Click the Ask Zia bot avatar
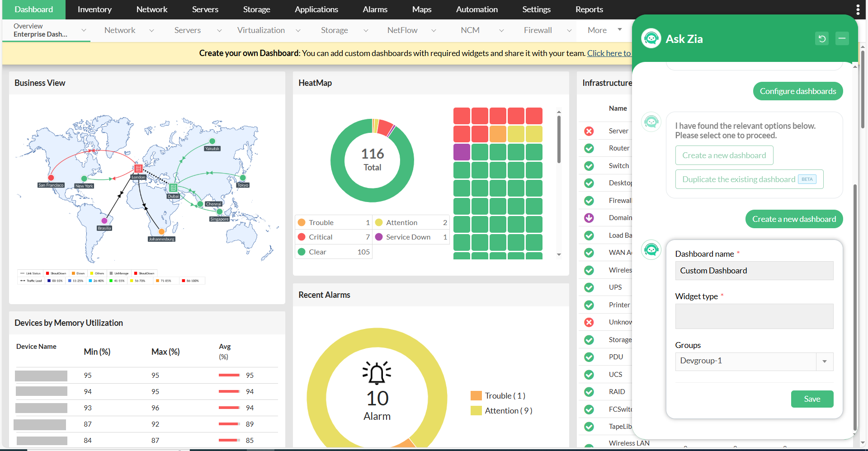868x451 pixels. click(651, 38)
